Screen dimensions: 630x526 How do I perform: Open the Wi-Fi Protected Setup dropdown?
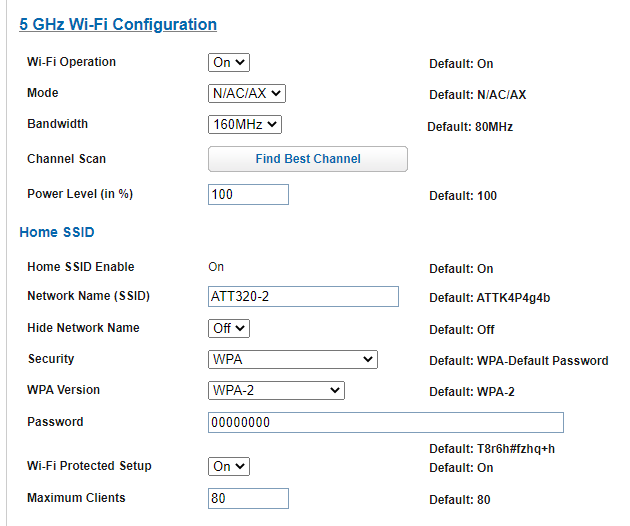[229, 467]
